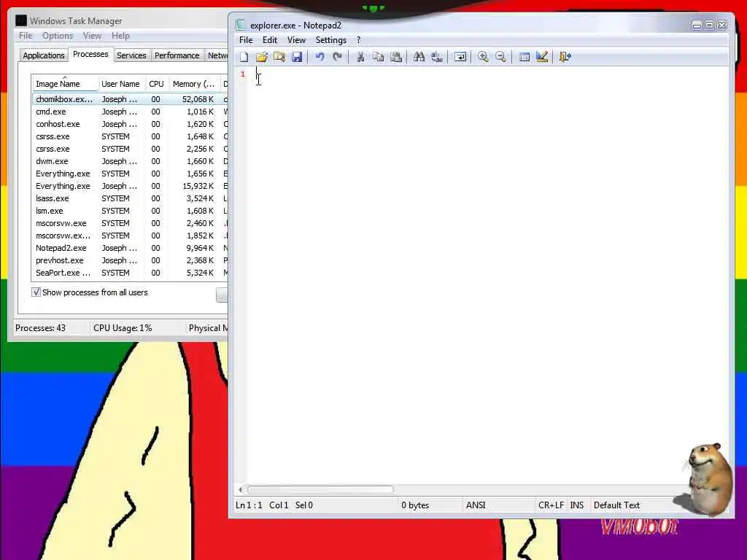
Task: Select conhost.exe process row
Action: [130, 124]
